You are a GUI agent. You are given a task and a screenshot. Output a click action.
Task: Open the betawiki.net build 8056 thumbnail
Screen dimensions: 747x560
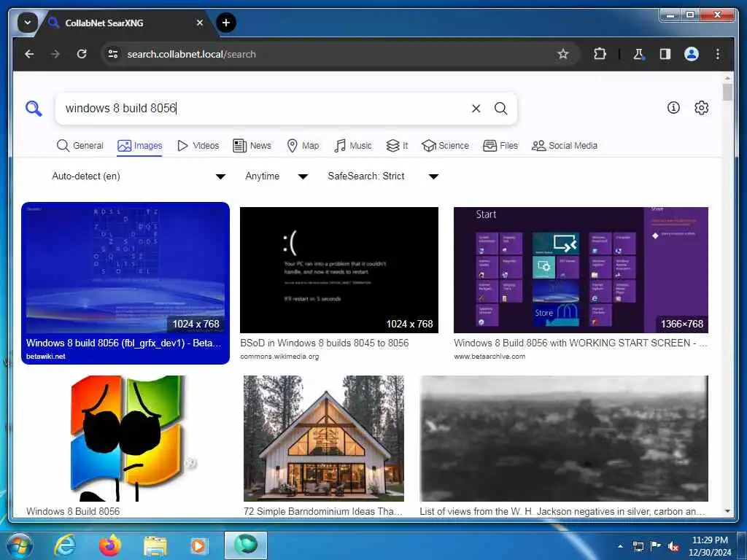point(125,270)
